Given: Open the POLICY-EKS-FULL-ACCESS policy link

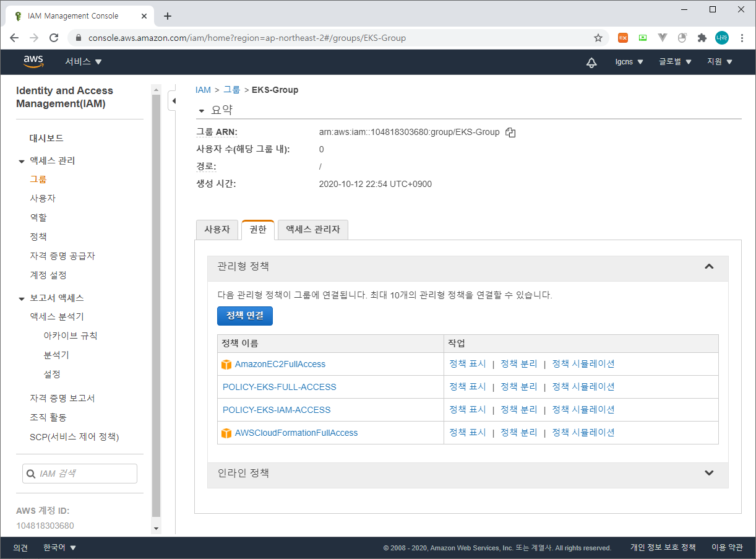Looking at the screenshot, I should pos(280,387).
